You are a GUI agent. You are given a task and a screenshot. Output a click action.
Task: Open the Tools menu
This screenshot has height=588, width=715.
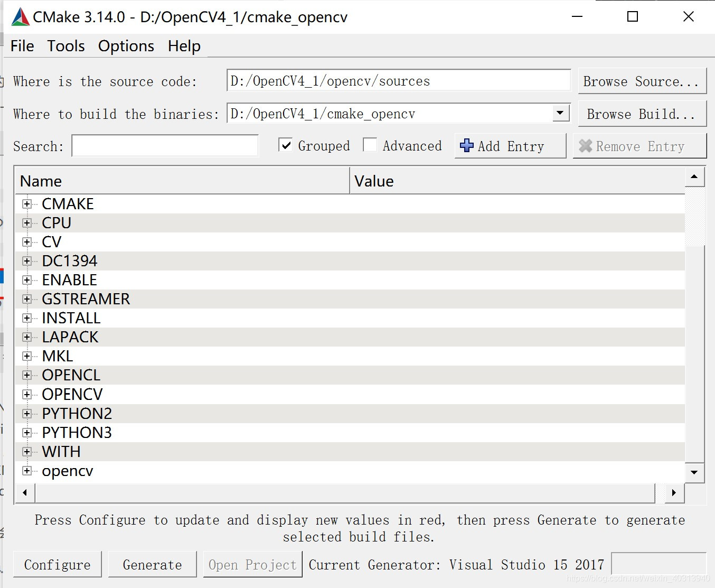66,46
